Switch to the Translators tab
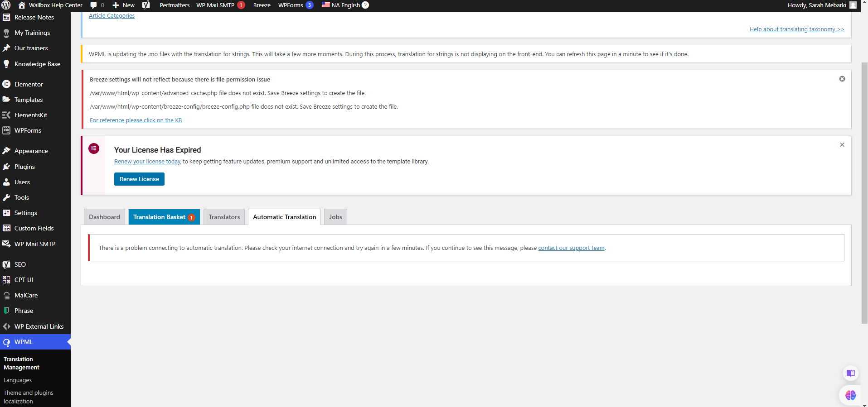 click(224, 217)
